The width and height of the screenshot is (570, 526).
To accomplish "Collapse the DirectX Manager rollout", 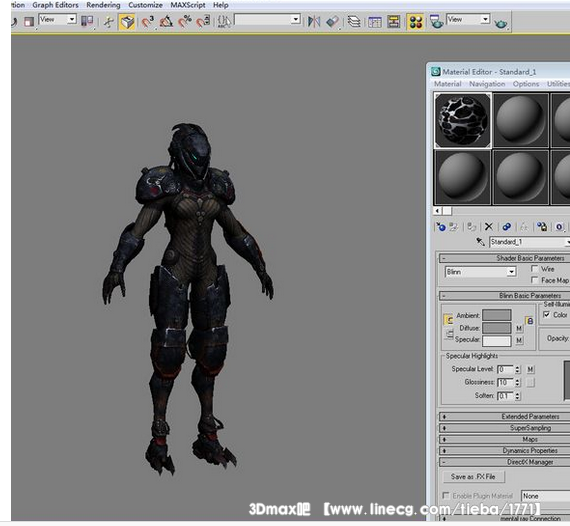I will pos(505,462).
